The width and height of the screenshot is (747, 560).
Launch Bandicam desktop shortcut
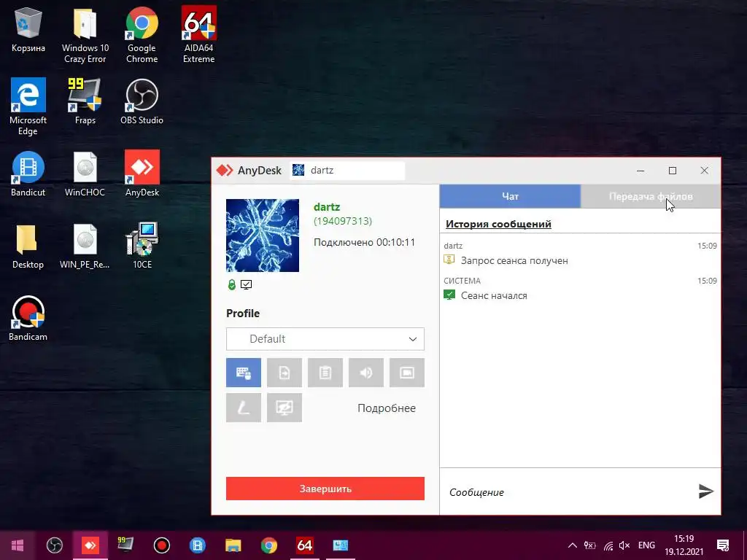tap(28, 318)
